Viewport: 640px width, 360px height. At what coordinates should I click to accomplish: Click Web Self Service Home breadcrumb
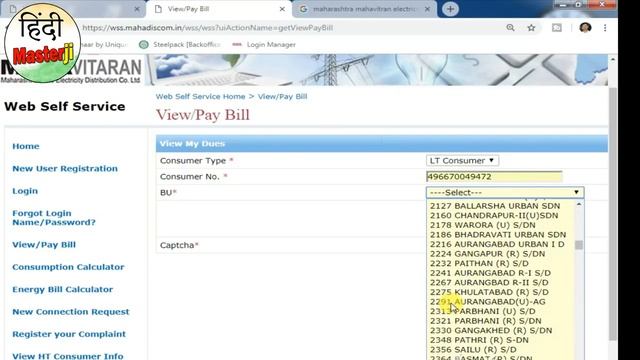(x=200, y=97)
